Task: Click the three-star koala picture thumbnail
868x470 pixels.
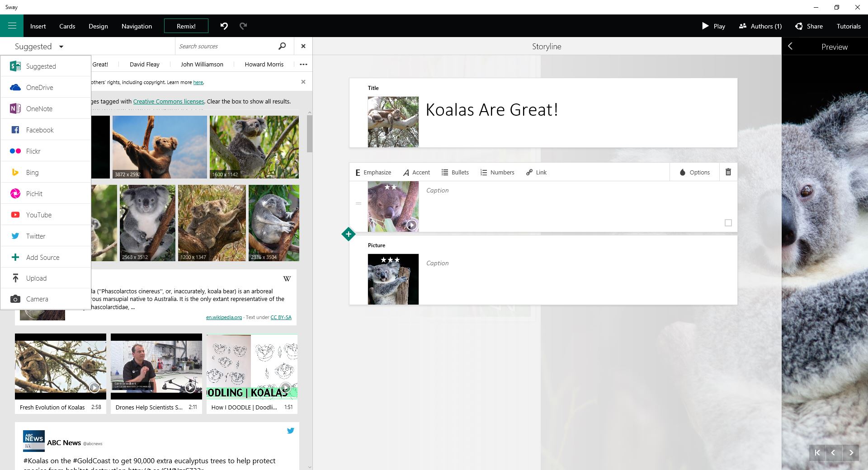Action: [x=393, y=279]
